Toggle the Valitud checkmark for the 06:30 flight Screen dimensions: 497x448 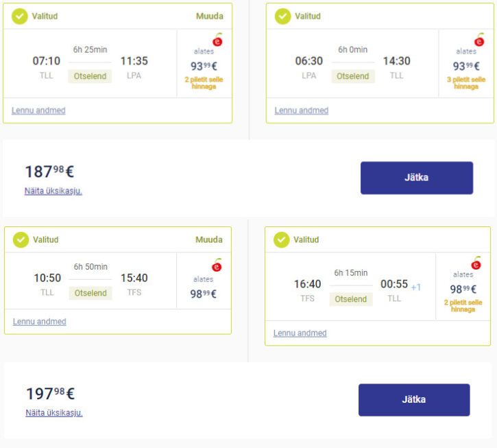pos(282,16)
